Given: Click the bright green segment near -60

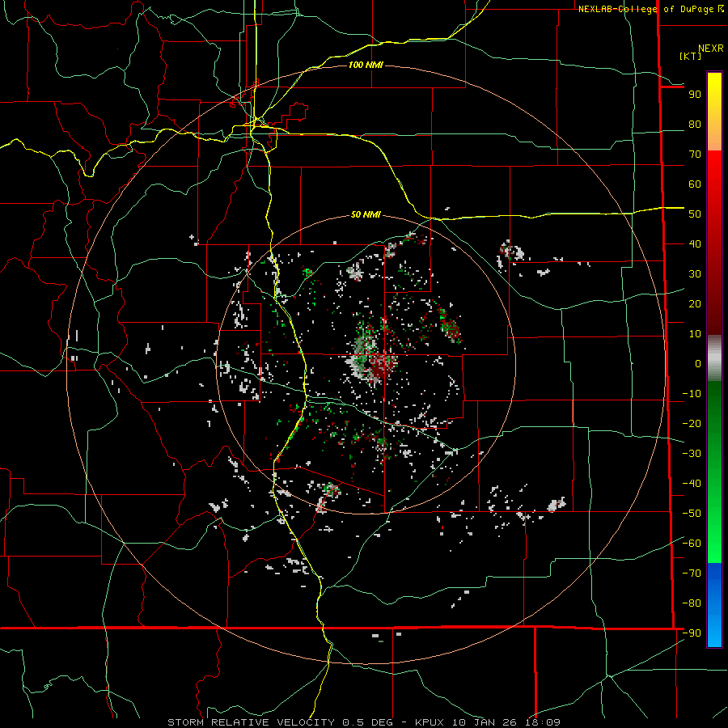Looking at the screenshot, I should pos(714,545).
